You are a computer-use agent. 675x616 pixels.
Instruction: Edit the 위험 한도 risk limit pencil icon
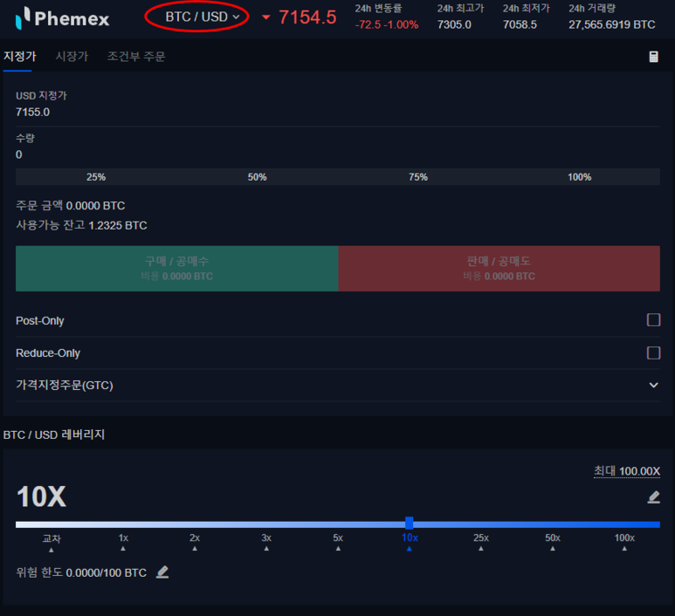click(x=162, y=572)
